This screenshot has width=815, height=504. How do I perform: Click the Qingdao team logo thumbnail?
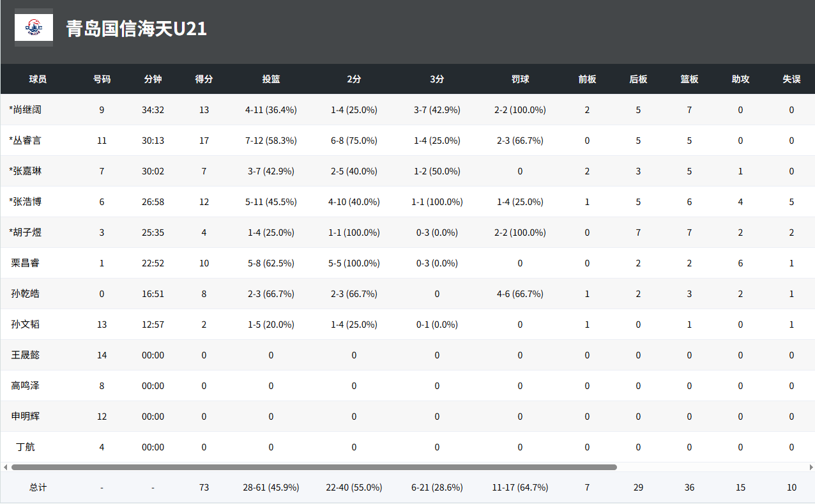pyautogui.click(x=34, y=27)
